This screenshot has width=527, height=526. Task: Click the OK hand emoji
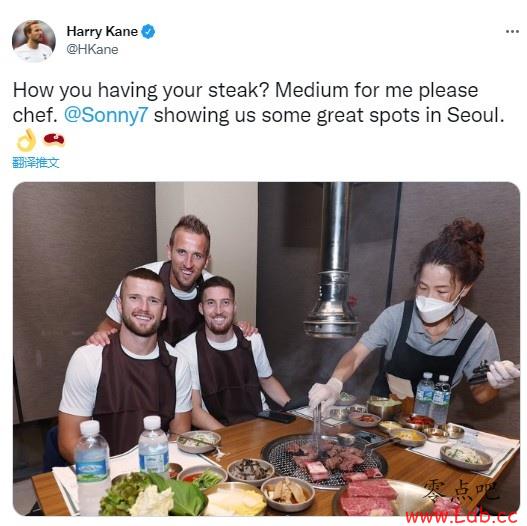(x=26, y=140)
